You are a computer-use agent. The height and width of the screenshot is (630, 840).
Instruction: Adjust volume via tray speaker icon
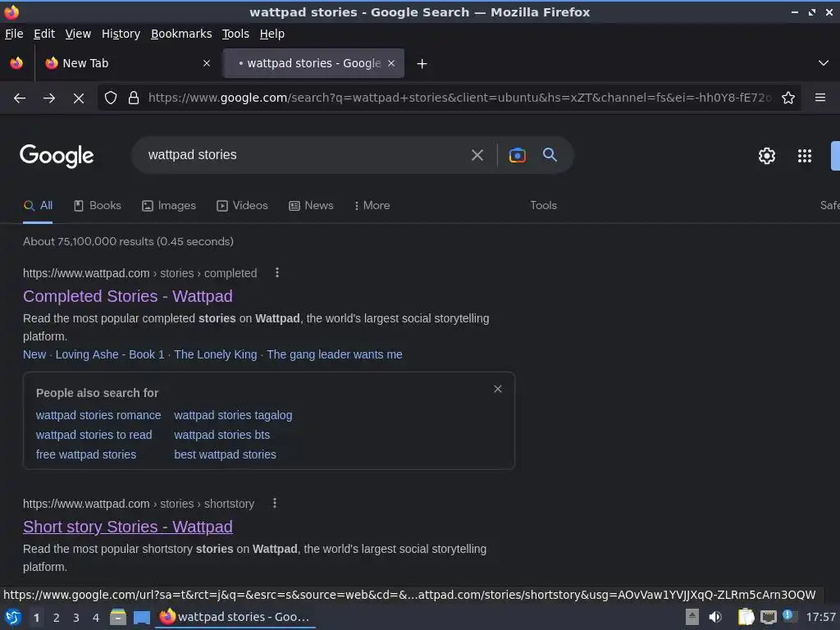point(715,617)
